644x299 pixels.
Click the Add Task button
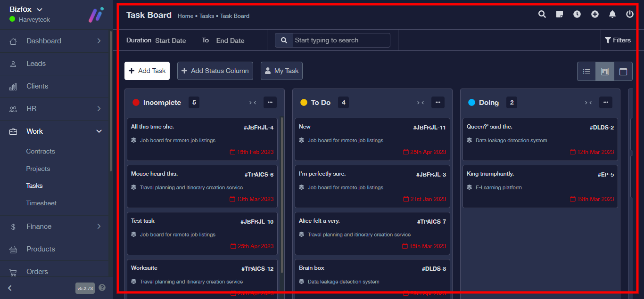click(x=147, y=71)
